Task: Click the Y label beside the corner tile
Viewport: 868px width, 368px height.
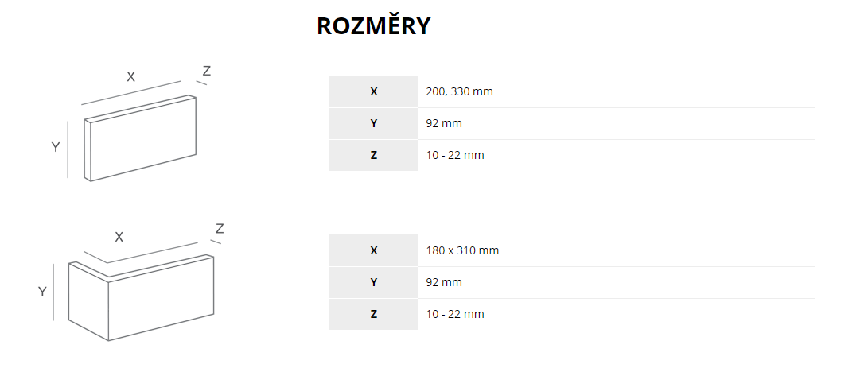Action: 42,292
